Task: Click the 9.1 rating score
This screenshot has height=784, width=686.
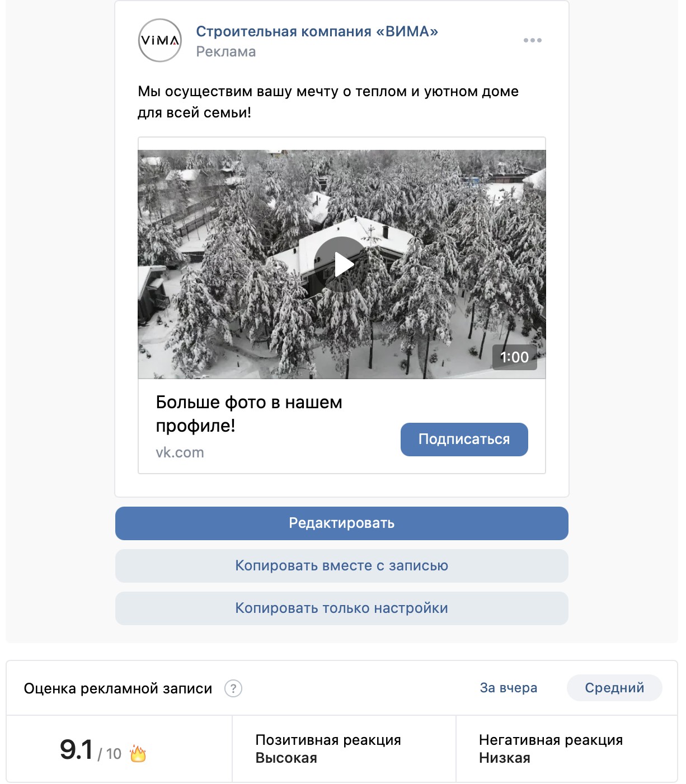Action: pyautogui.click(x=76, y=750)
